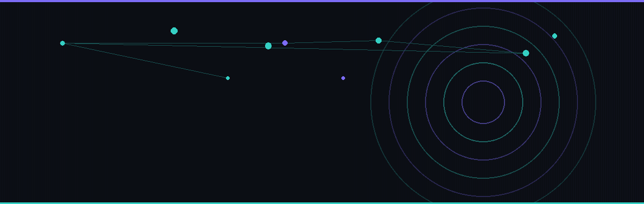Click the teal bar along the bottom edge

[322, 203]
